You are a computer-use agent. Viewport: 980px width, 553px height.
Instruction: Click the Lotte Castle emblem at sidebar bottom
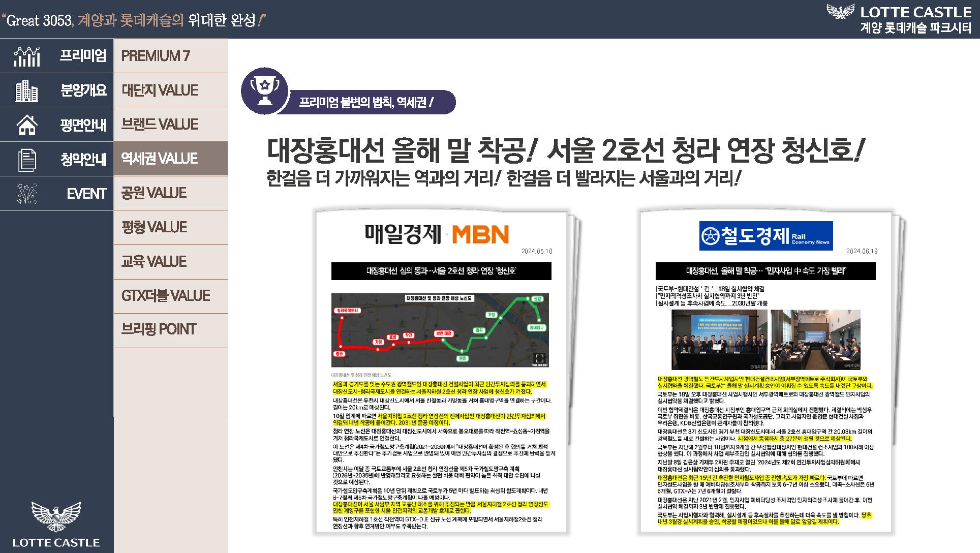(56, 516)
